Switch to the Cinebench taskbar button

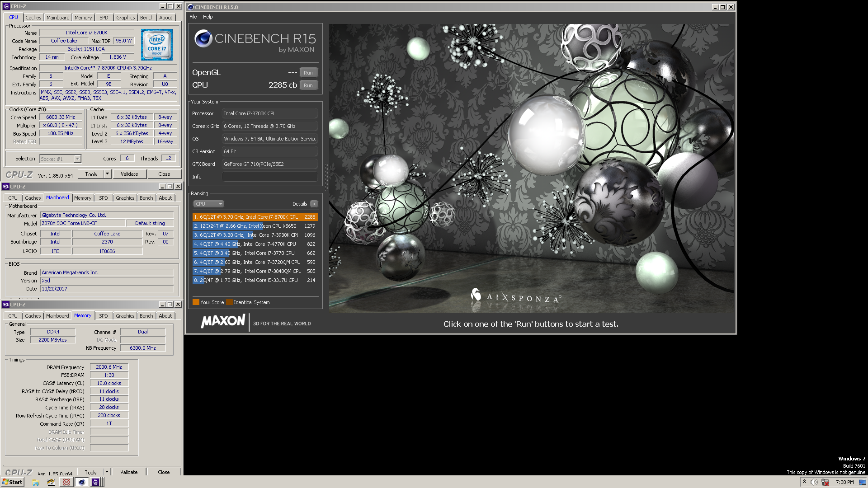[81, 482]
